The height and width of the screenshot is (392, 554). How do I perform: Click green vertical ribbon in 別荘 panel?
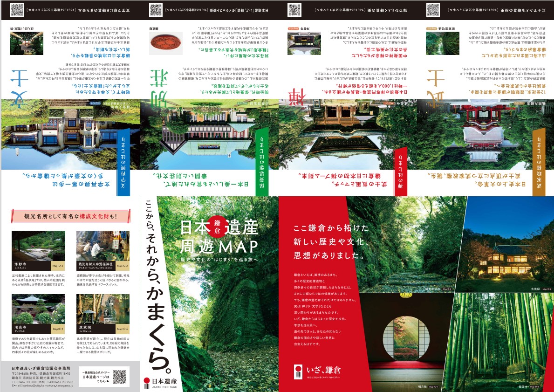(262, 162)
